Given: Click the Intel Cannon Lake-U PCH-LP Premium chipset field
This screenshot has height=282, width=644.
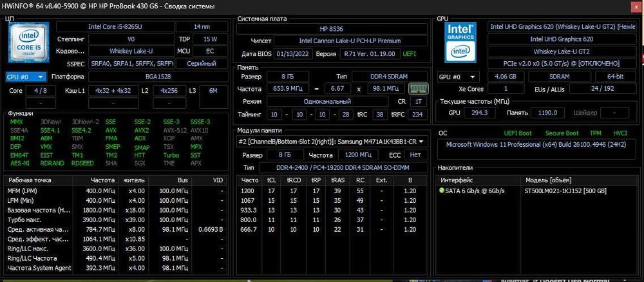Looking at the screenshot, I should tap(350, 41).
